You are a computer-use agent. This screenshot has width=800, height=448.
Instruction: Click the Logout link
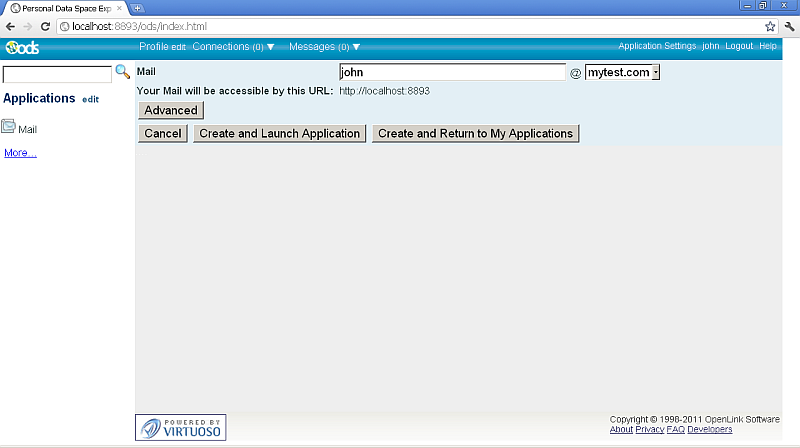(739, 47)
